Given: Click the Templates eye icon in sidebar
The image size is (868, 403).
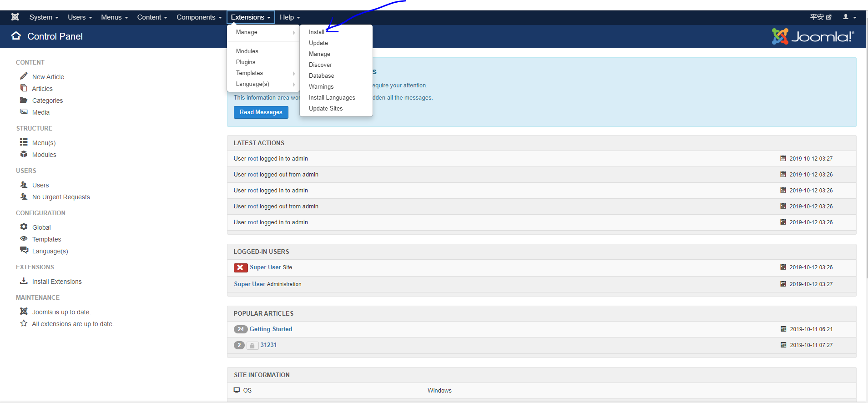Looking at the screenshot, I should (x=24, y=239).
